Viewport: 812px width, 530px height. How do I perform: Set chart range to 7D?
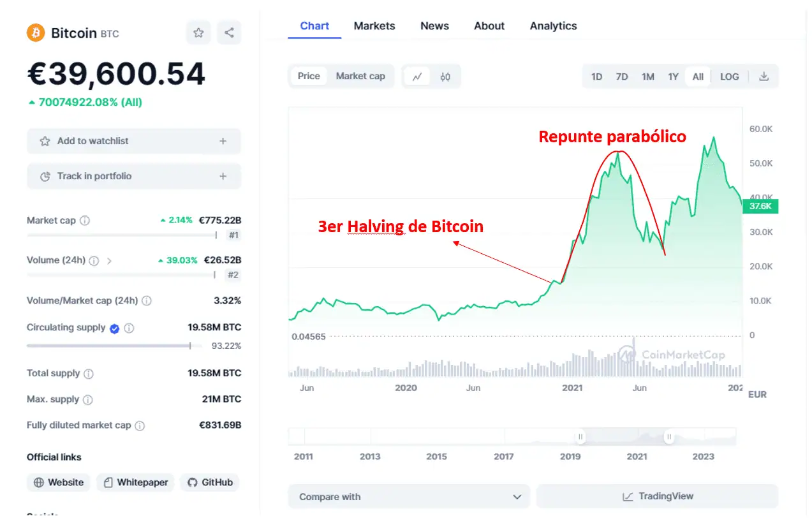622,77
